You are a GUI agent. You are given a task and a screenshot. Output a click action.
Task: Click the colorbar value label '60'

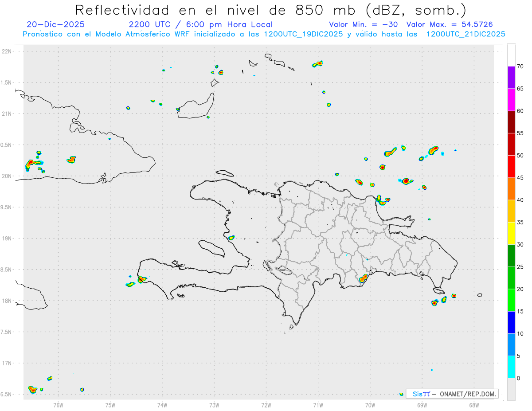[x=520, y=111]
